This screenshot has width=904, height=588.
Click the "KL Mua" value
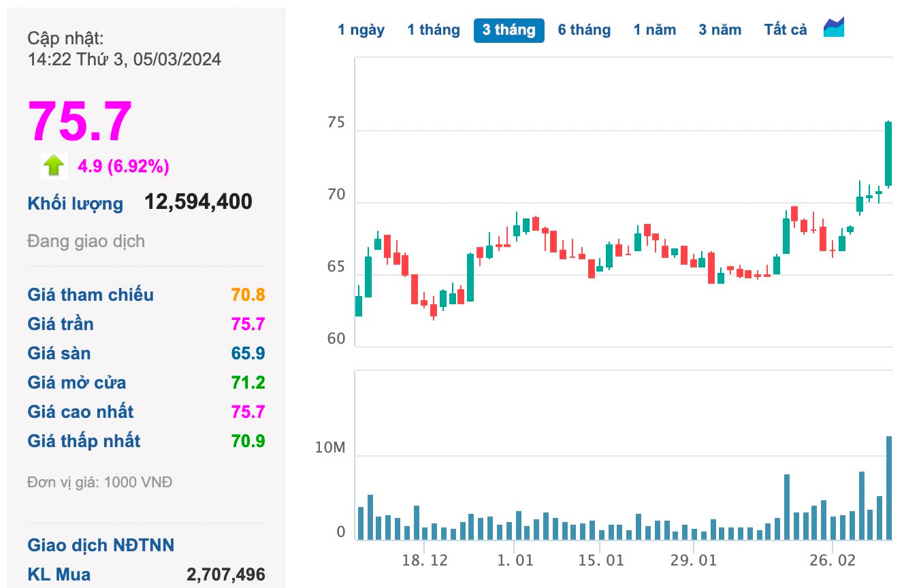pos(227,574)
